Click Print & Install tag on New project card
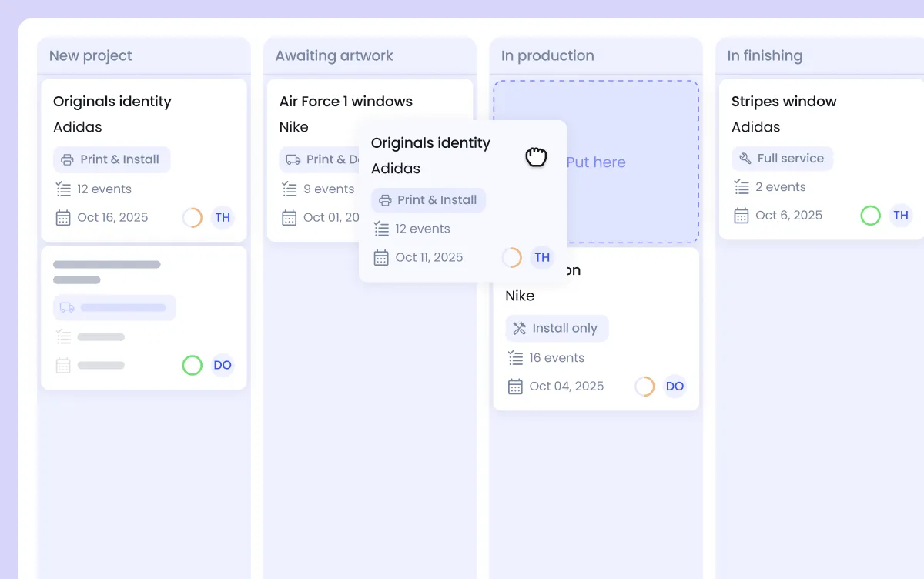924x579 pixels. [112, 159]
